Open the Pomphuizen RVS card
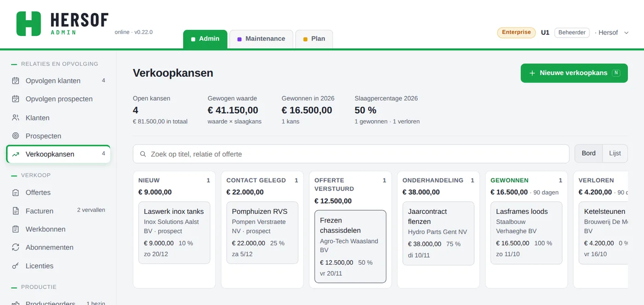Image resolution: width=644 pixels, height=305 pixels. click(262, 233)
